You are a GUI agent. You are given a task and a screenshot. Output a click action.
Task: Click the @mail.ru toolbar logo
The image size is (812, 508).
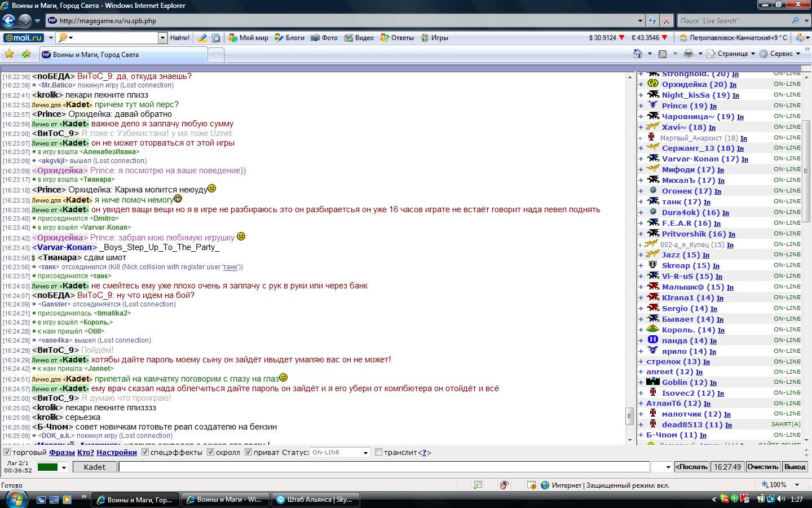(x=23, y=38)
